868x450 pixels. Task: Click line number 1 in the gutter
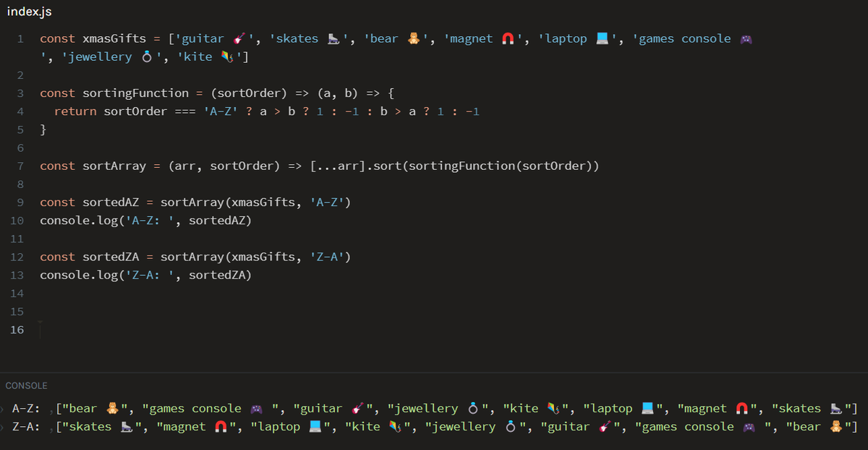tap(20, 38)
